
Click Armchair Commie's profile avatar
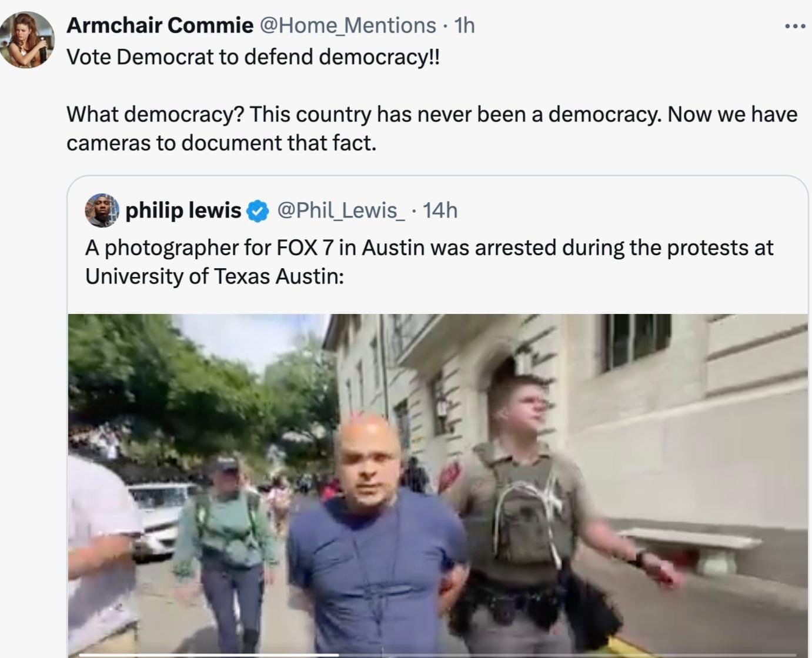(x=27, y=40)
